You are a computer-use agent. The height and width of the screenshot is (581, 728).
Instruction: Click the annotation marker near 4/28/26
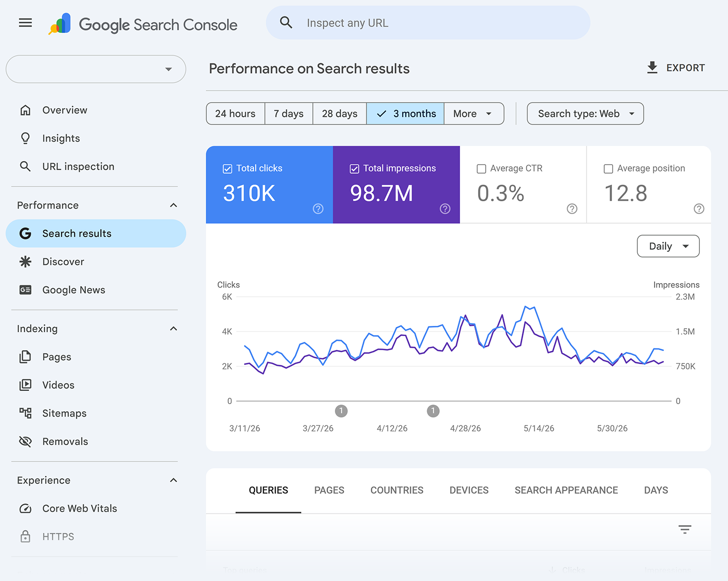433,411
